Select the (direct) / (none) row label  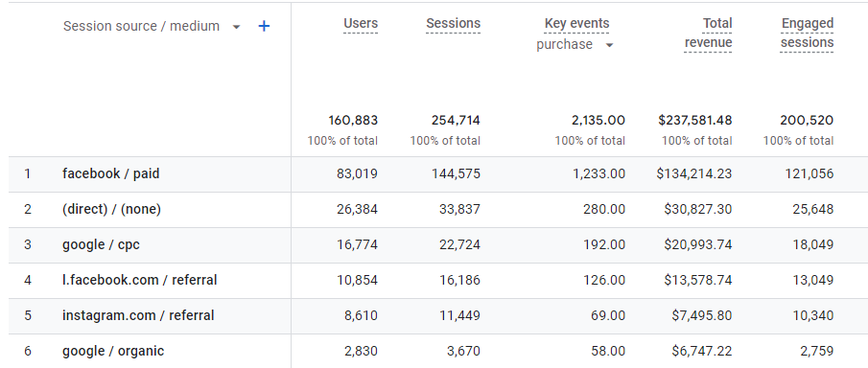click(x=111, y=209)
